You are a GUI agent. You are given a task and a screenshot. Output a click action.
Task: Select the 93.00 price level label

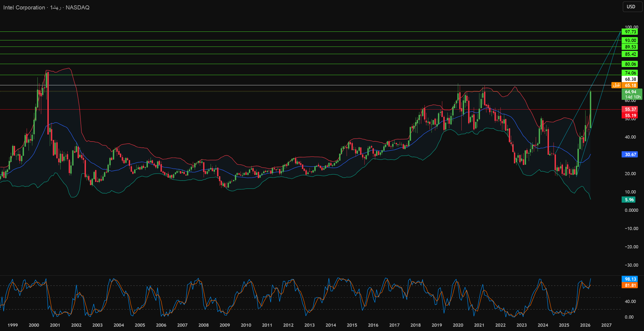click(630, 40)
